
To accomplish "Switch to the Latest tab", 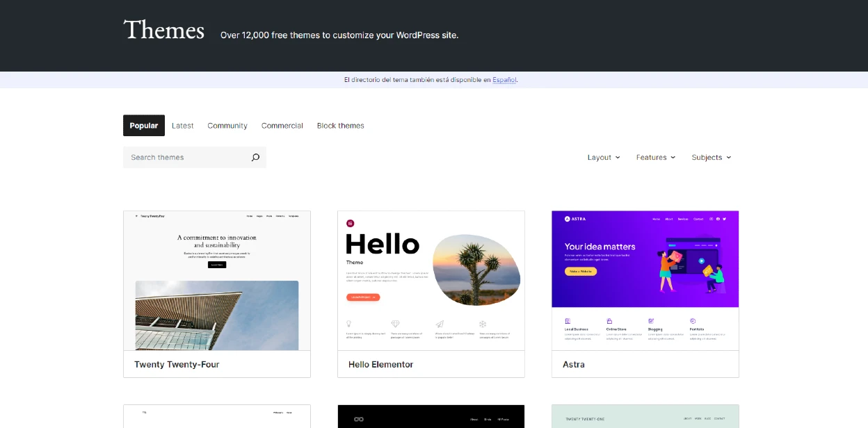I will [x=182, y=125].
